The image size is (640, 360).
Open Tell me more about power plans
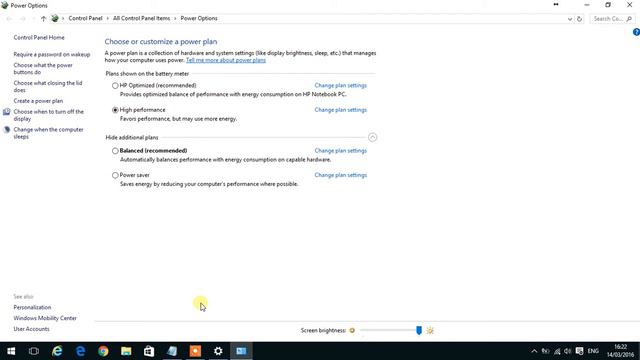(226, 60)
